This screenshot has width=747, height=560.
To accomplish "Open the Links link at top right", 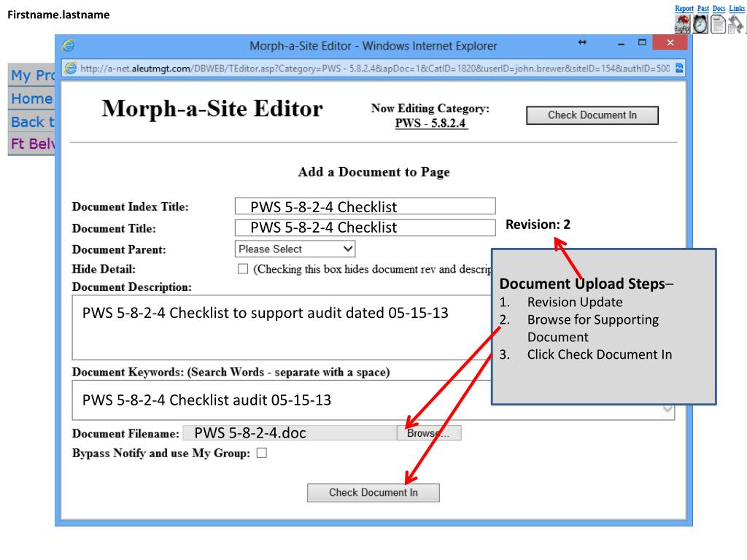I will (737, 8).
